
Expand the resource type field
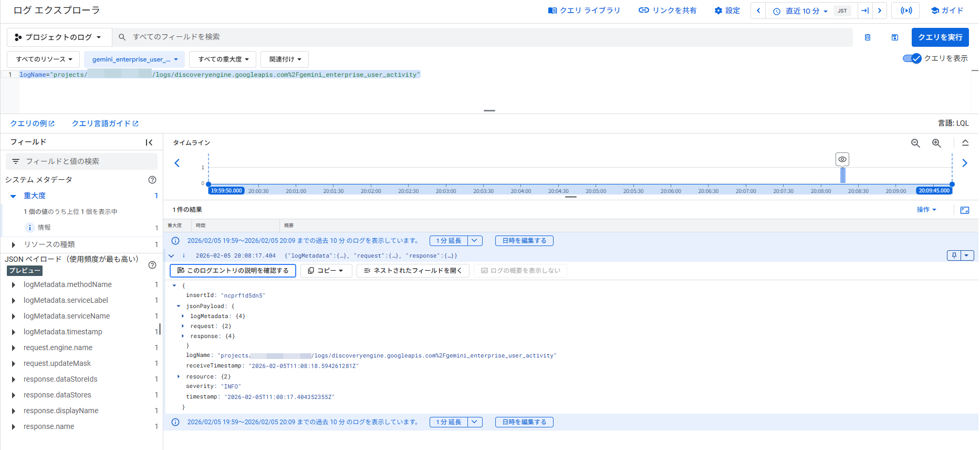(x=13, y=244)
